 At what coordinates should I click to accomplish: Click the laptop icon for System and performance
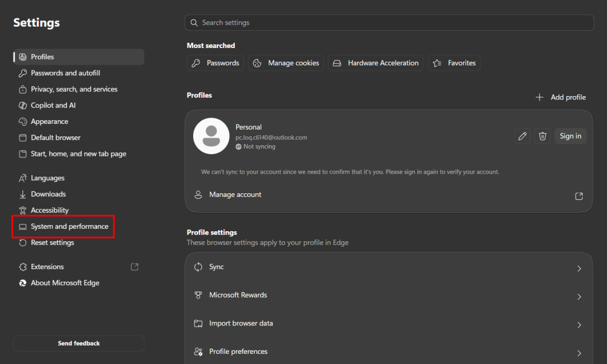(23, 226)
